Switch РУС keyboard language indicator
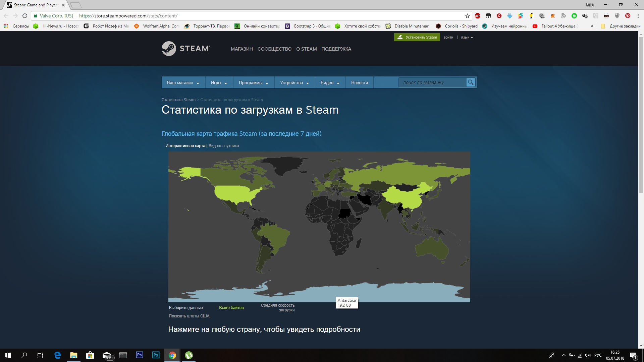The width and height of the screenshot is (644, 362). click(598, 355)
